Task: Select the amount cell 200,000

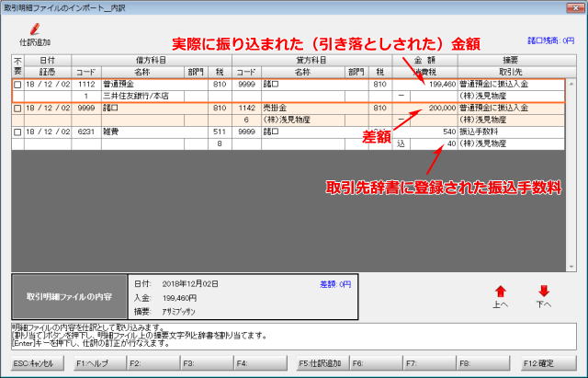Action: click(424, 109)
